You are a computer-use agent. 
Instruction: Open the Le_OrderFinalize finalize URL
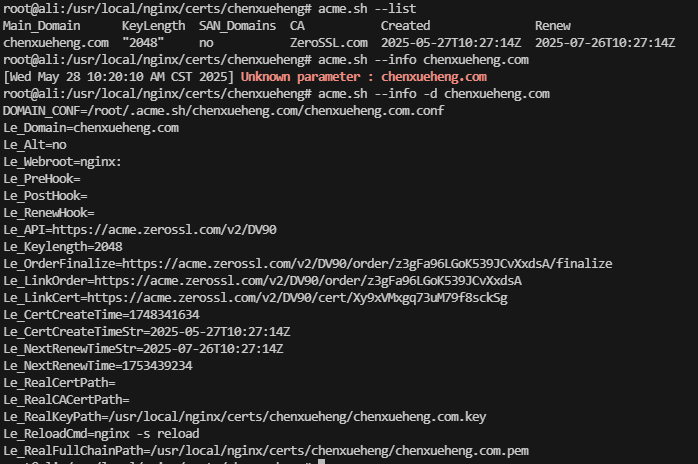point(367,264)
